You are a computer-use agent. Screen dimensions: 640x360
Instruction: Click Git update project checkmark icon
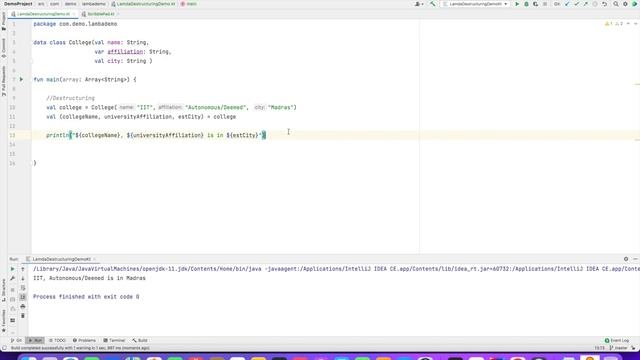[567, 4]
